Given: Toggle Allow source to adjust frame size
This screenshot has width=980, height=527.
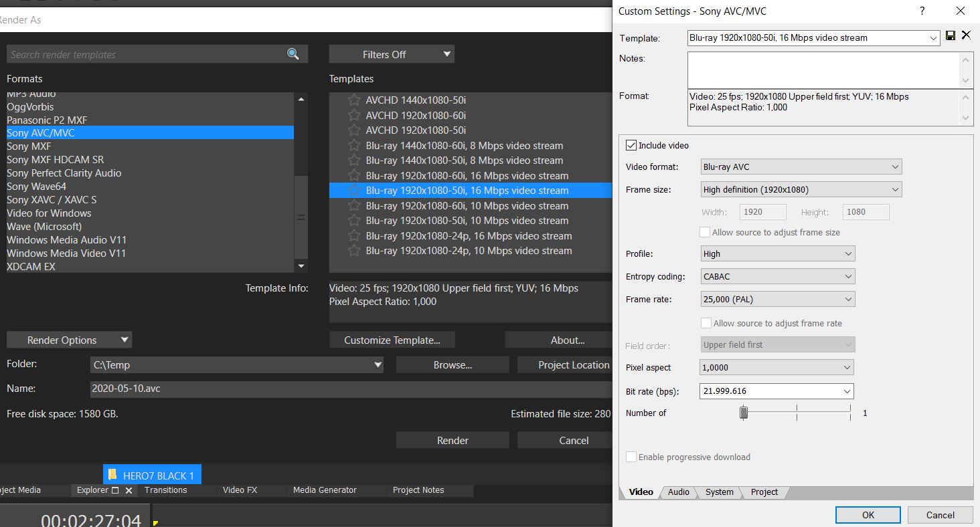Looking at the screenshot, I should pos(704,232).
